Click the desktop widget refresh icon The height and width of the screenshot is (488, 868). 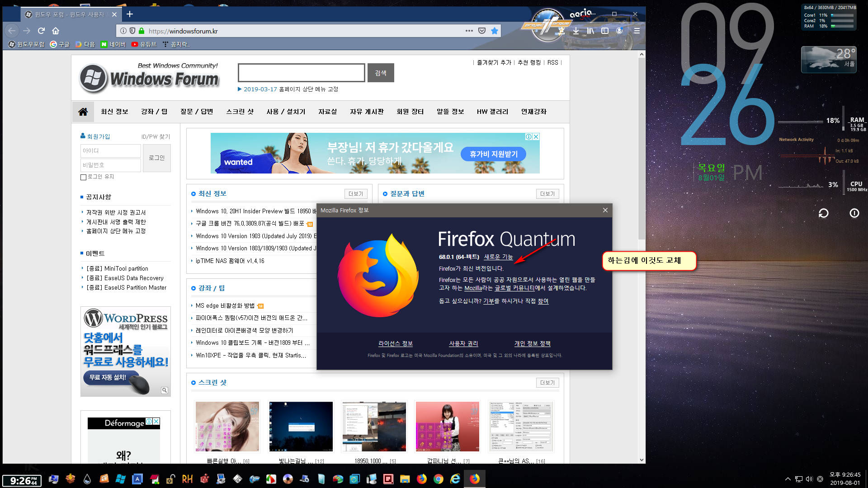click(824, 213)
